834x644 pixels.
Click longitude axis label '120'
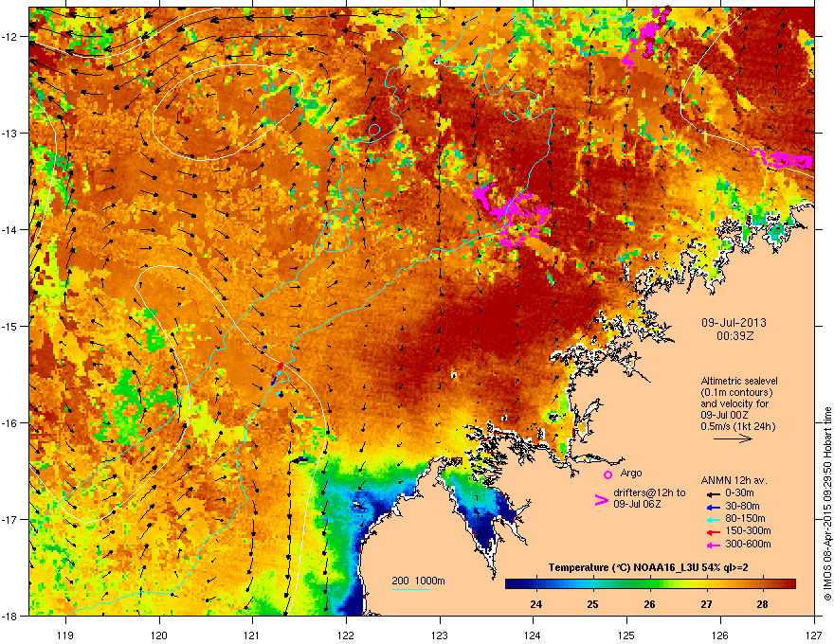point(159,635)
